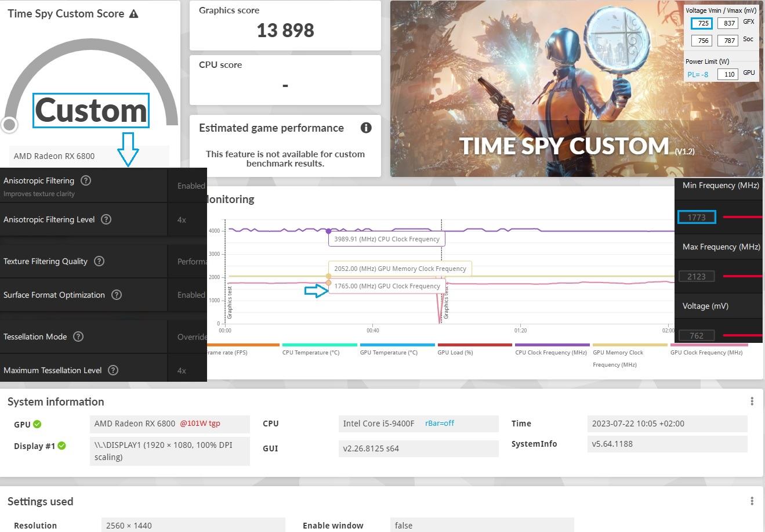Click the PL= -8 power limit label
This screenshot has height=532, width=765.
click(x=698, y=74)
